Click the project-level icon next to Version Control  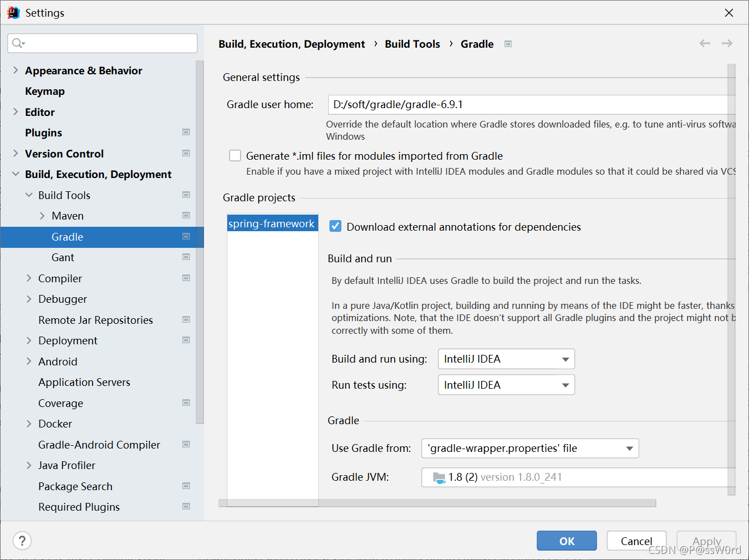point(186,154)
